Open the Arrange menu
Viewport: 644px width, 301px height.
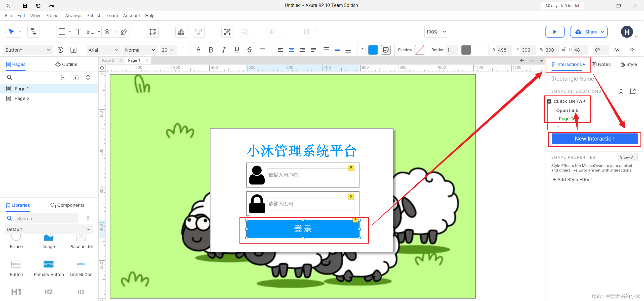[73, 16]
